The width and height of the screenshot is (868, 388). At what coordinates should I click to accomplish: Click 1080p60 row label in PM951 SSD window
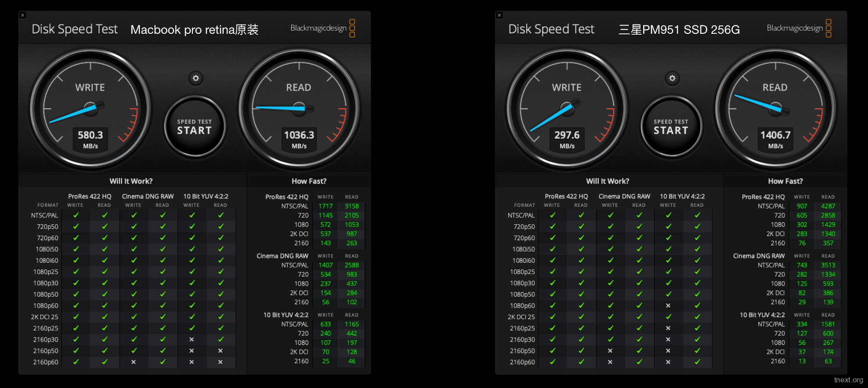click(x=522, y=306)
